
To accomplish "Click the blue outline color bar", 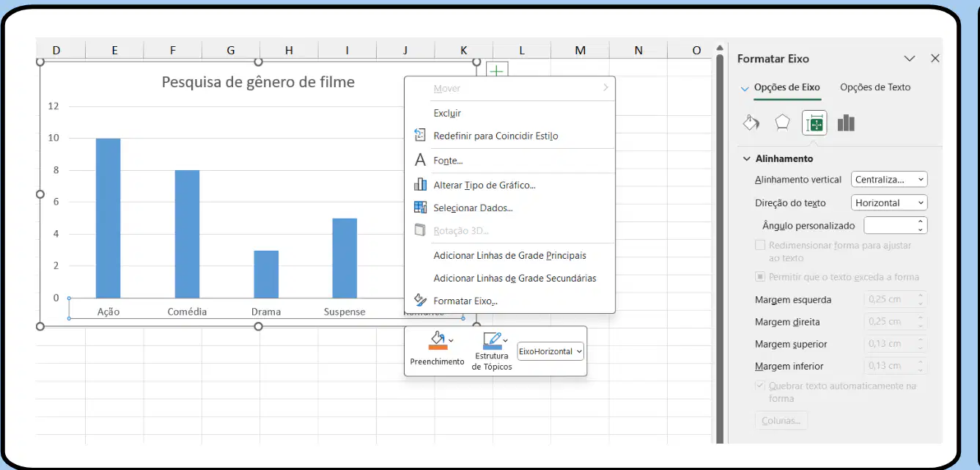I will (492, 348).
